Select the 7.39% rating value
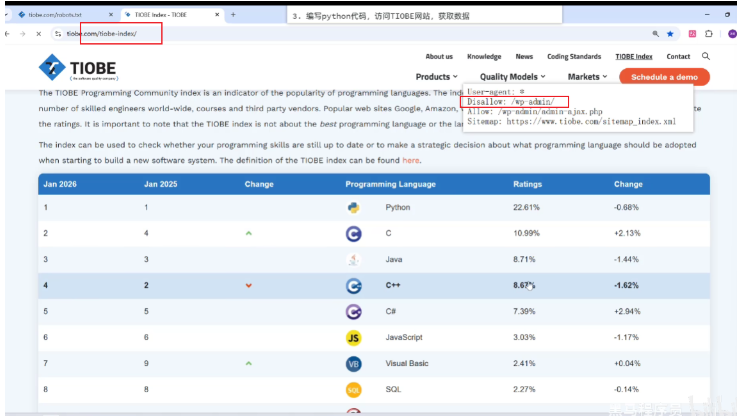Viewport: 740px width, 416px height. (524, 311)
